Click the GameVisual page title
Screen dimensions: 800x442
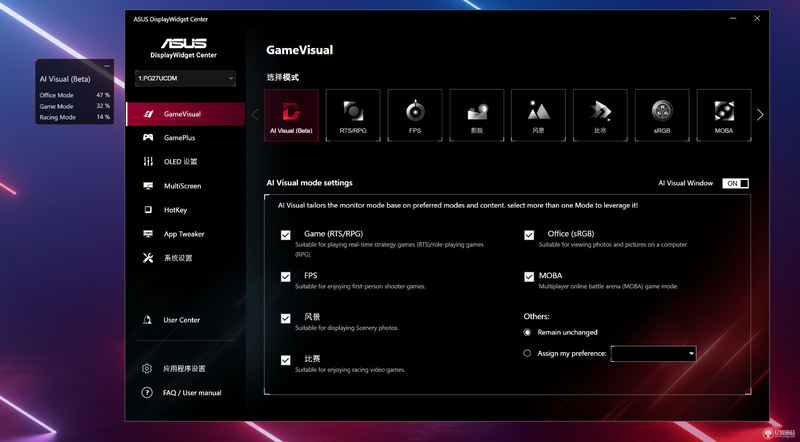[x=299, y=50]
